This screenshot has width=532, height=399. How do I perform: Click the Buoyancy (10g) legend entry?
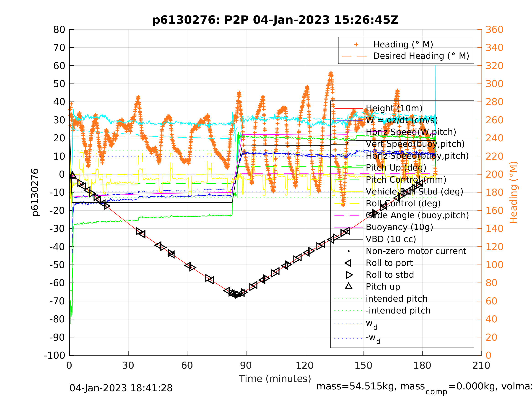click(x=399, y=227)
